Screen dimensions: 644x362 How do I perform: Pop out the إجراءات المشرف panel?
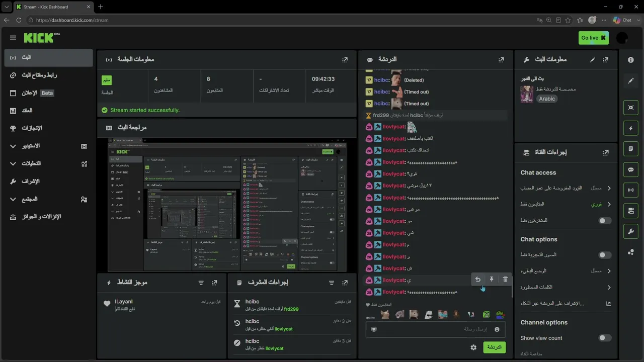pos(345,283)
